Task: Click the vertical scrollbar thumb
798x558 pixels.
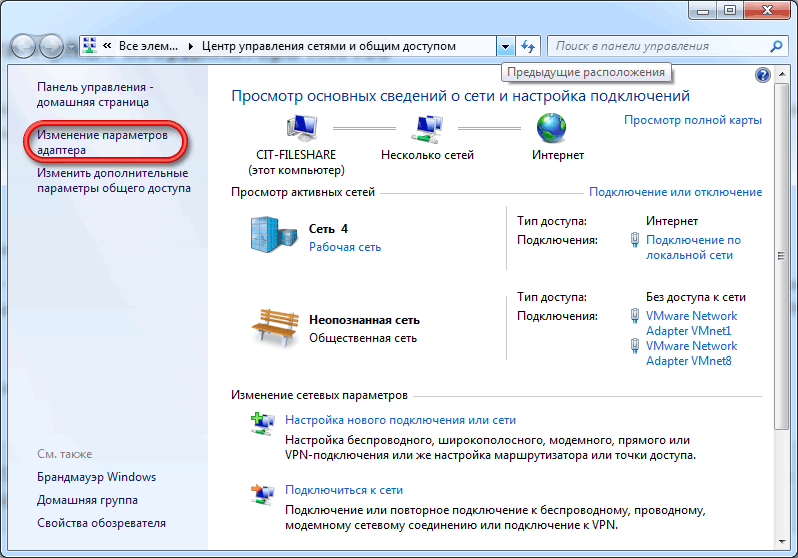Action: [x=781, y=256]
